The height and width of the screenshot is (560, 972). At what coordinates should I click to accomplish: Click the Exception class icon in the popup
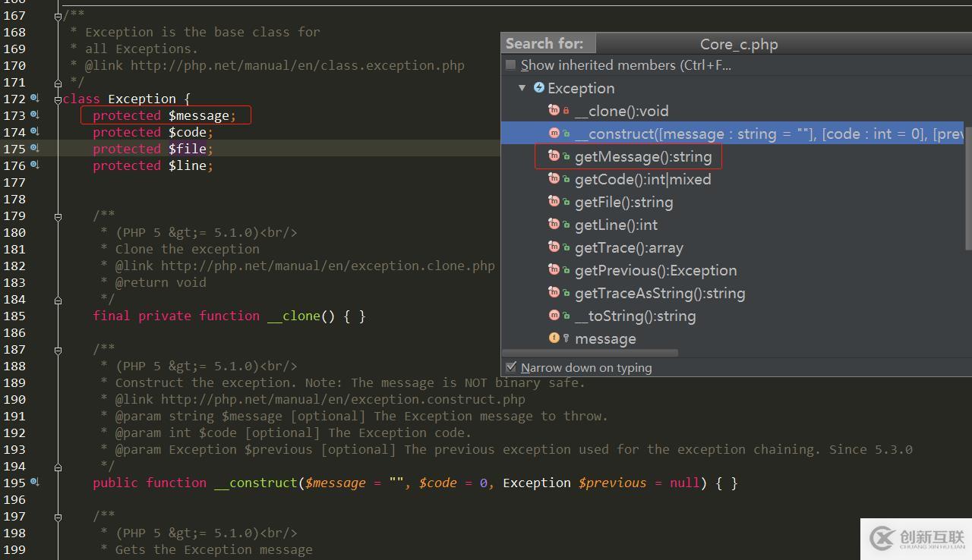click(x=539, y=88)
